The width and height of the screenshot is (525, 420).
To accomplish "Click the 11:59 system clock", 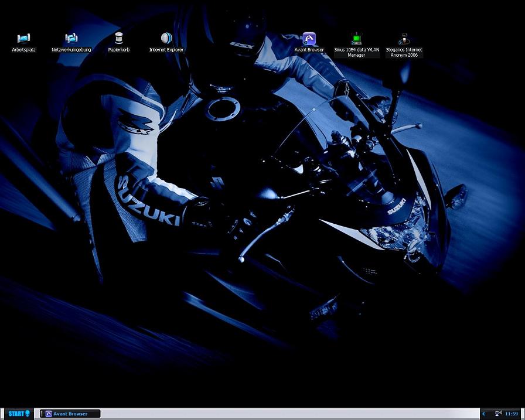I will pyautogui.click(x=512, y=414).
